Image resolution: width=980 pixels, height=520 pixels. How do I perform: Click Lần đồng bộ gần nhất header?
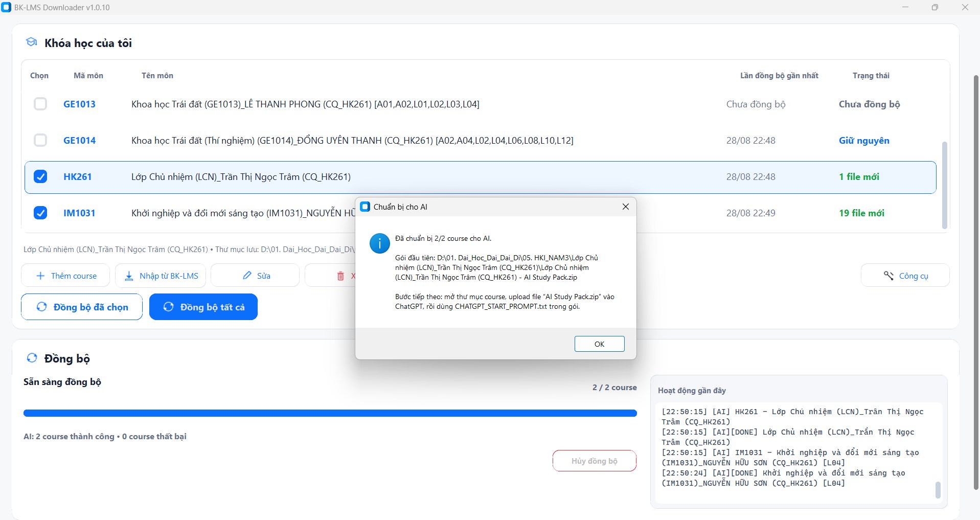(779, 76)
